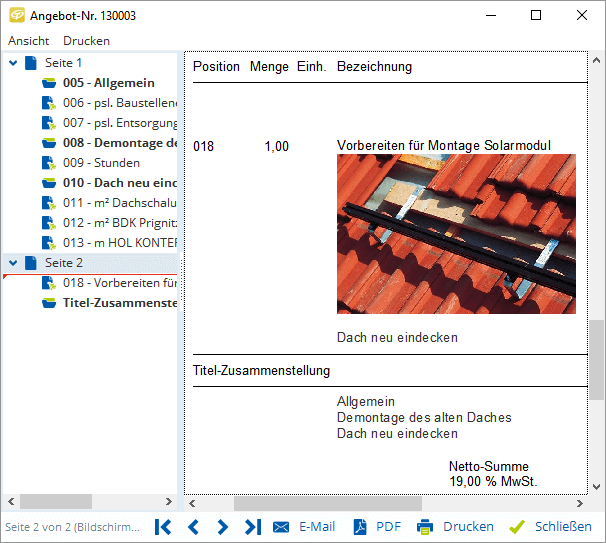Click the E-Mail envelope icon
This screenshot has height=543, width=606.
coord(281,527)
